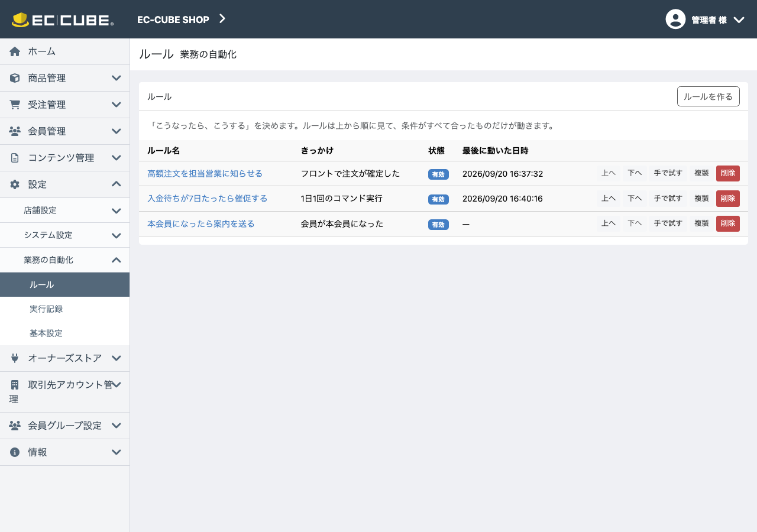Click the ルールを作る button
This screenshot has height=532, width=757.
point(708,96)
